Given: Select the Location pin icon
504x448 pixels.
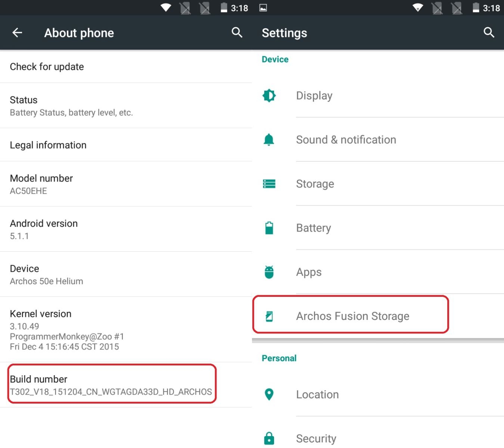Looking at the screenshot, I should point(269,394).
